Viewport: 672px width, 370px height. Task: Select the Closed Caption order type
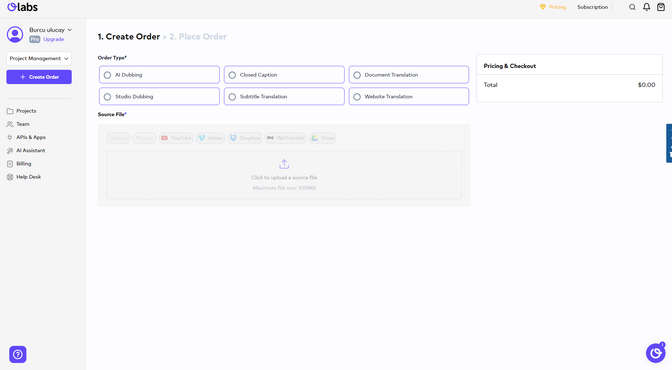point(284,75)
